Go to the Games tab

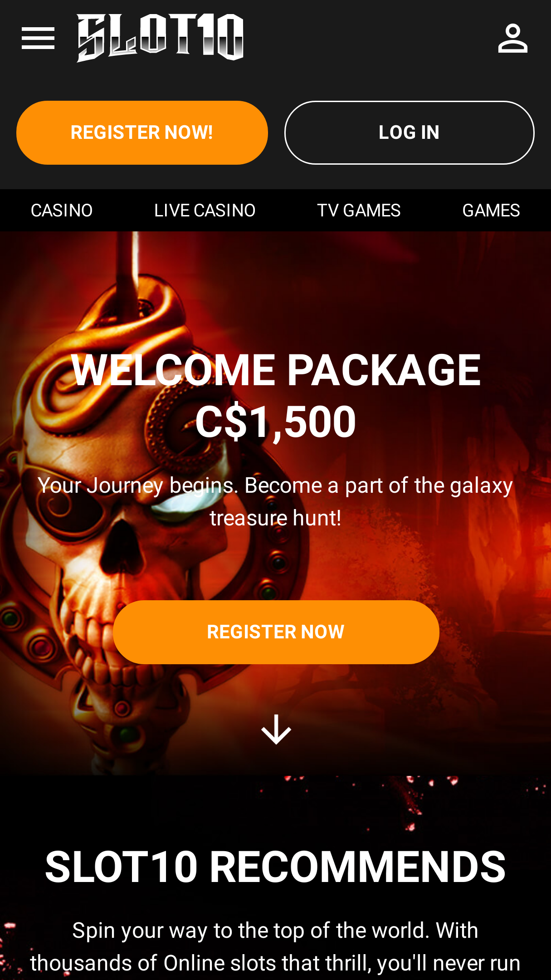pos(491,211)
